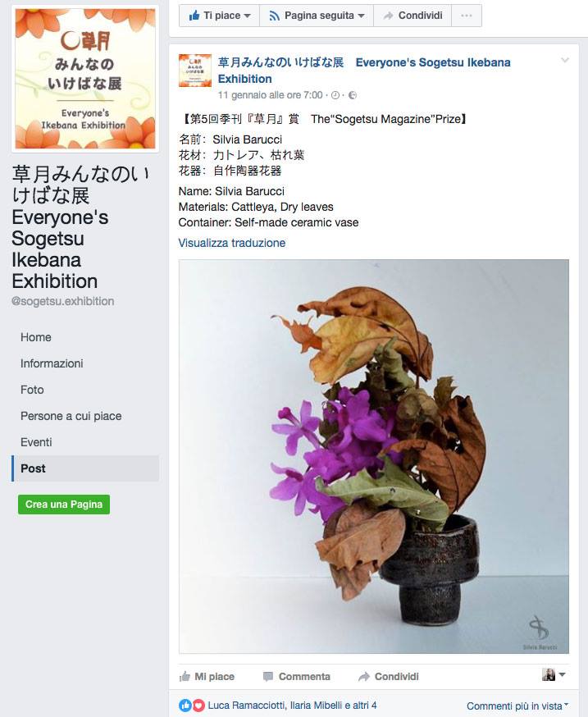588x717 pixels.
Task: Click the green Crea una Pagina button
Action: click(64, 505)
